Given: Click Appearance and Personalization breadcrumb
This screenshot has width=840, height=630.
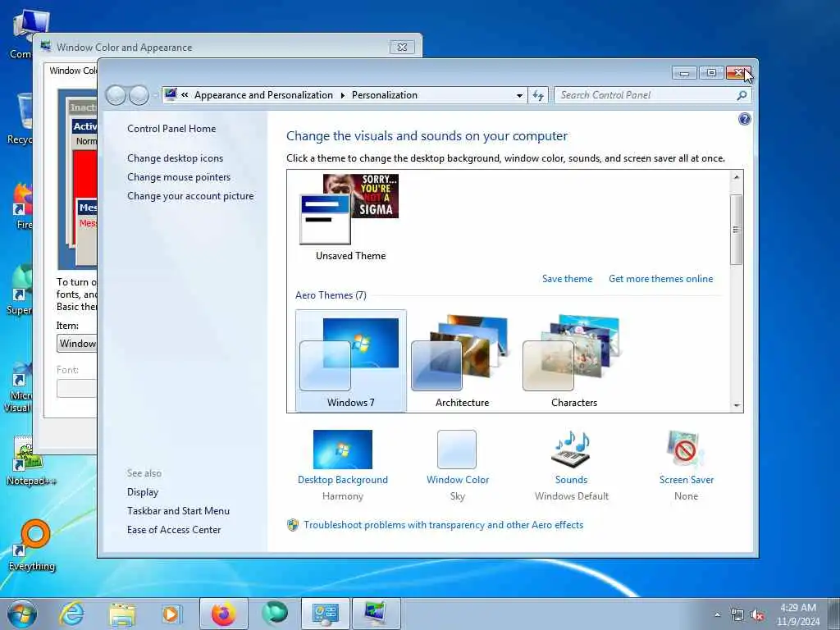Looking at the screenshot, I should 263,95.
